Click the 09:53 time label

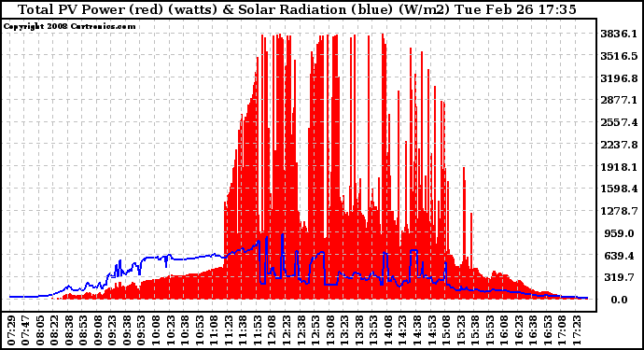[142, 330]
